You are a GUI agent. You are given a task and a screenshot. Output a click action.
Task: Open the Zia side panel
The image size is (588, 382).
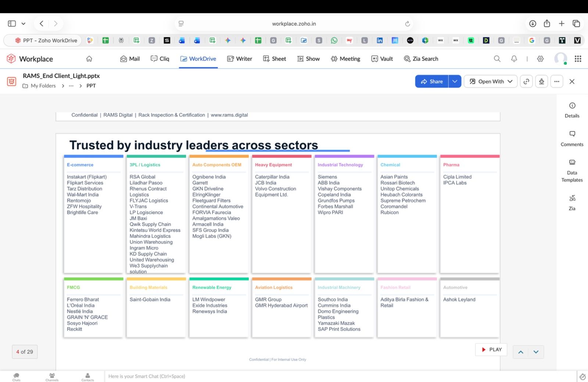pyautogui.click(x=572, y=203)
